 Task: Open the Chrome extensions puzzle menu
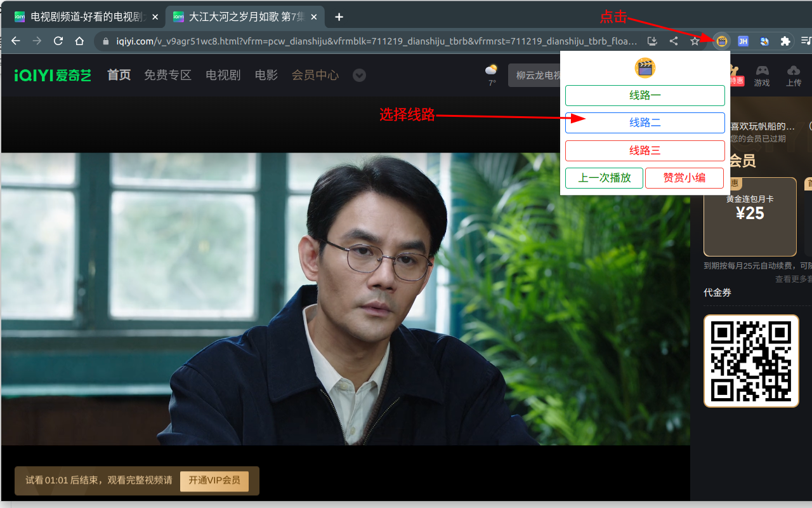coord(785,41)
